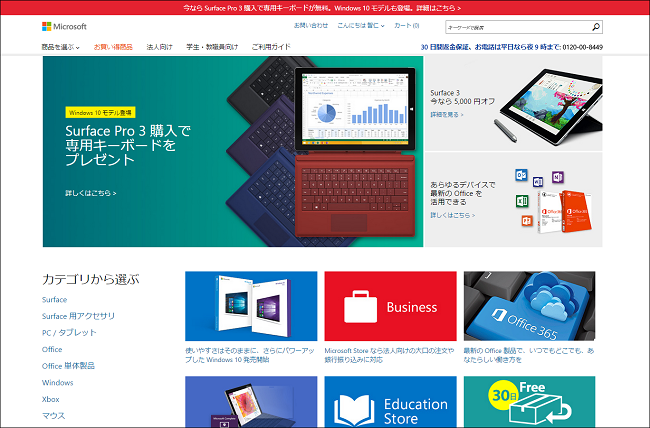This screenshot has width=650, height=428.
Task: Open the Office 365 keyboard tile
Action: (529, 306)
